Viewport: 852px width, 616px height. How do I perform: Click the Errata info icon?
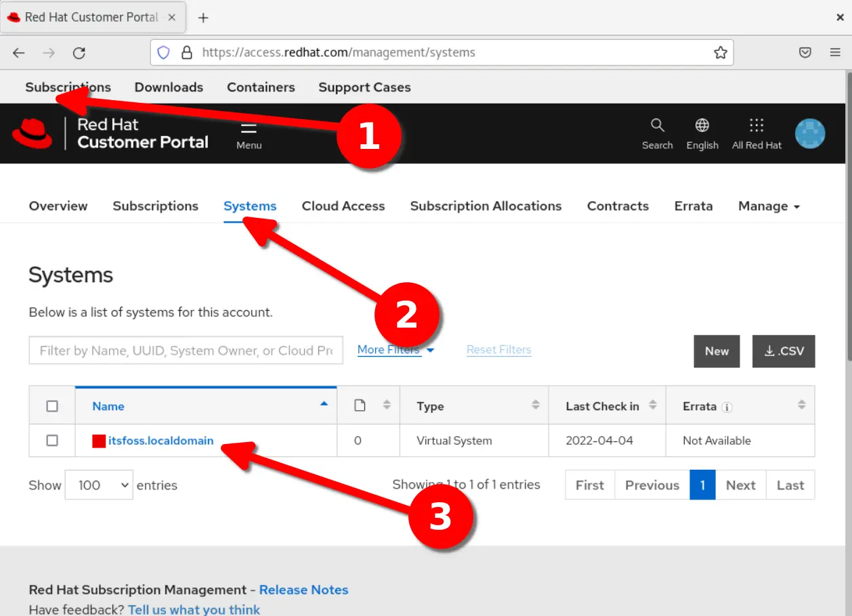point(727,408)
